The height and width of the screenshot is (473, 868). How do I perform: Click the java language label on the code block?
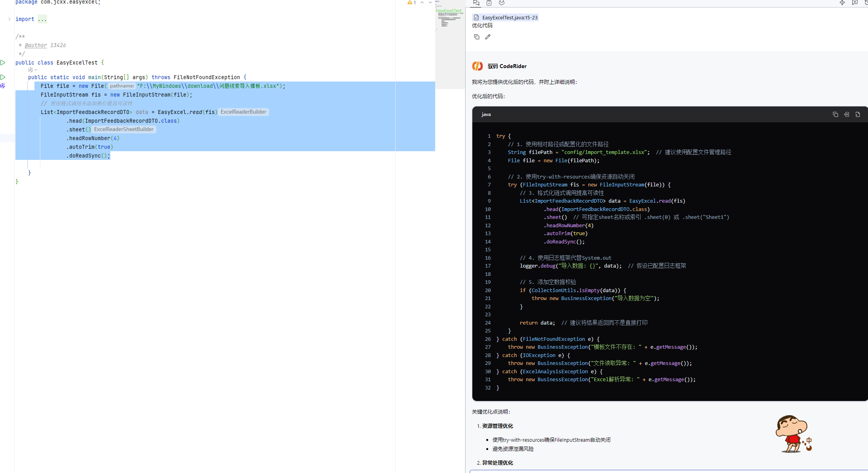click(x=486, y=114)
